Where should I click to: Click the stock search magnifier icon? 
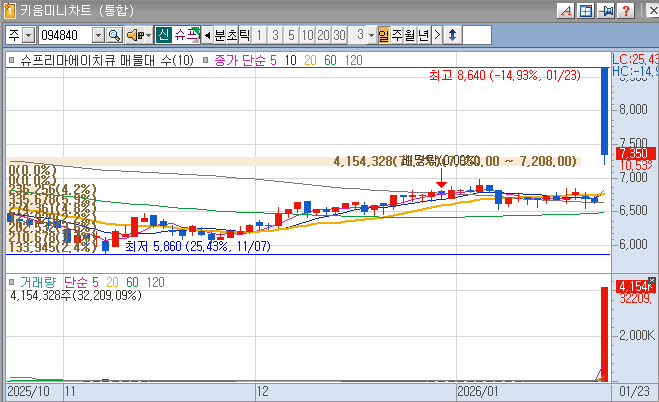click(114, 35)
